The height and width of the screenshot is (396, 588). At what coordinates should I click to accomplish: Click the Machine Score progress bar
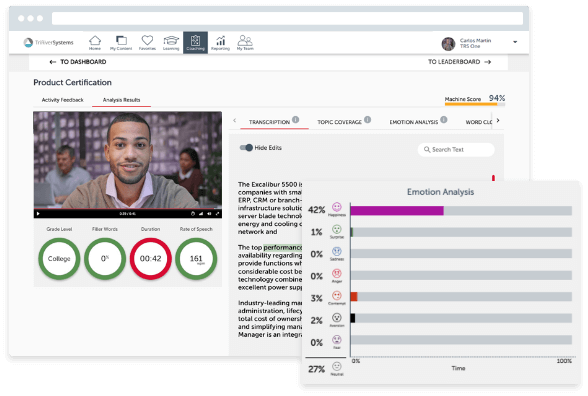coord(475,104)
